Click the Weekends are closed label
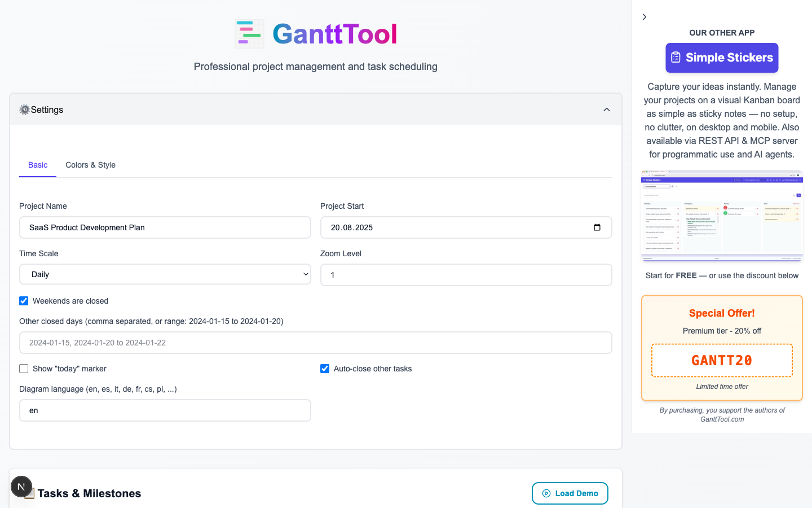 point(70,301)
